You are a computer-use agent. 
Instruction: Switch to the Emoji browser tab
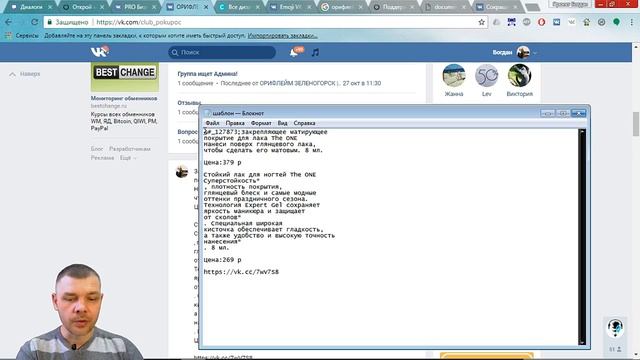(x=290, y=7)
